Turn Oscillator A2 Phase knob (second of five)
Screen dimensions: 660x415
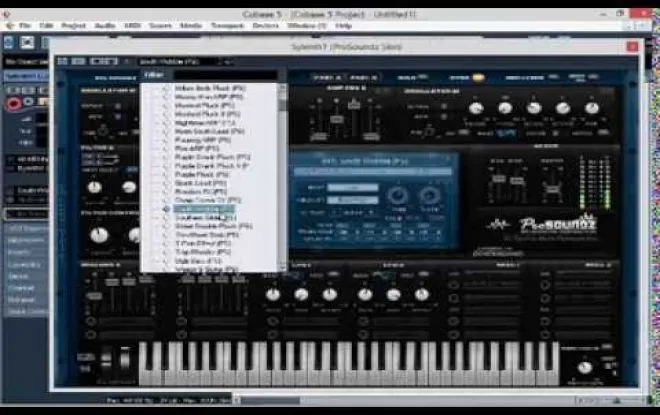tap(505, 108)
